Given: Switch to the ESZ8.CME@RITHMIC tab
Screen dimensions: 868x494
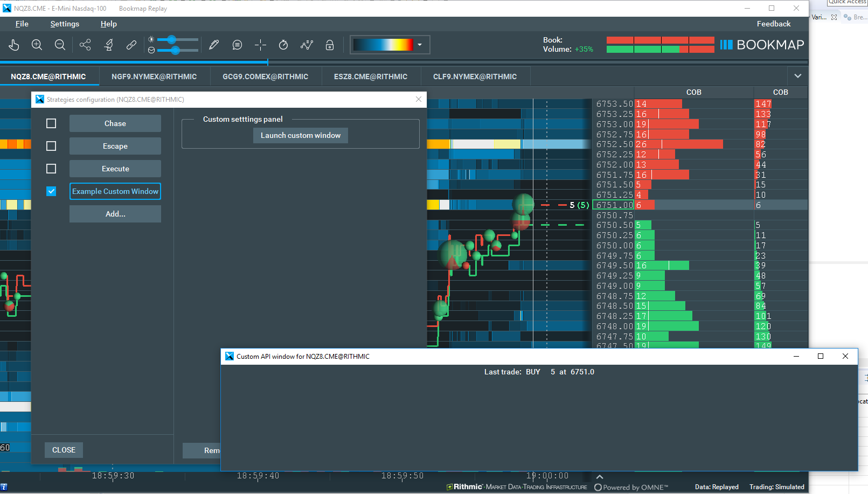Looking at the screenshot, I should 370,76.
